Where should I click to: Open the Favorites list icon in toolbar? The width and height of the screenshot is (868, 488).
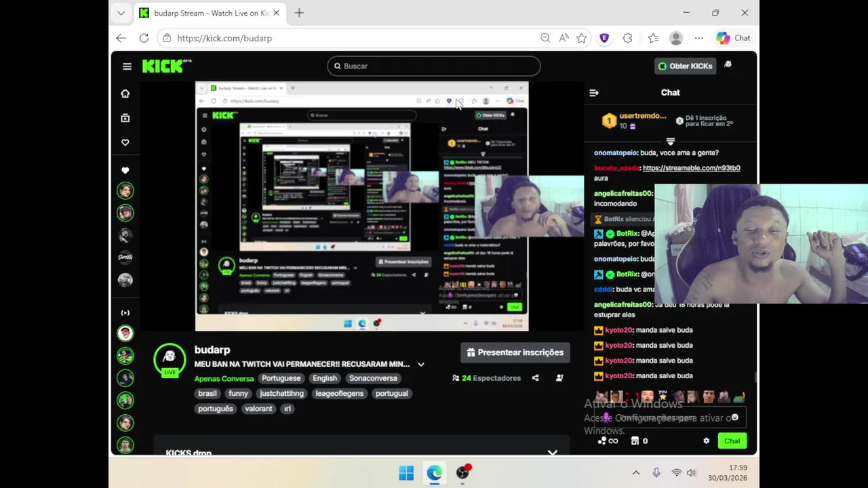(x=653, y=38)
